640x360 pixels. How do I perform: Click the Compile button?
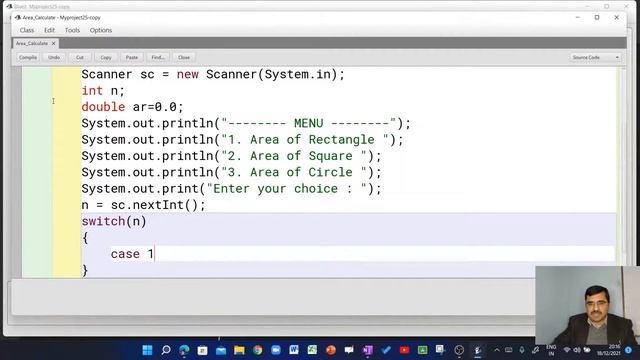(28, 58)
